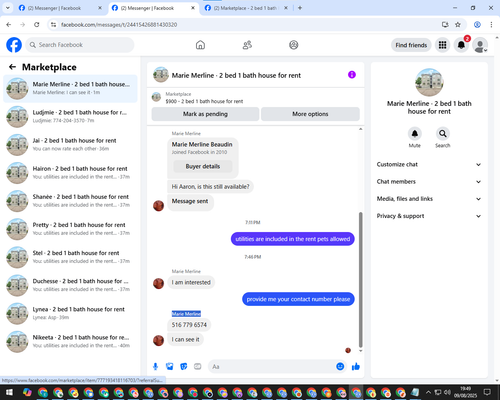Open the Facebook menu grid icon
Screen dimensions: 500x400
(442, 45)
